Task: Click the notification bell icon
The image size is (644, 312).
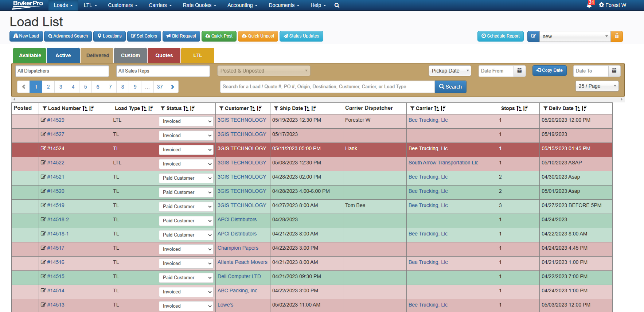Action: [x=589, y=5]
